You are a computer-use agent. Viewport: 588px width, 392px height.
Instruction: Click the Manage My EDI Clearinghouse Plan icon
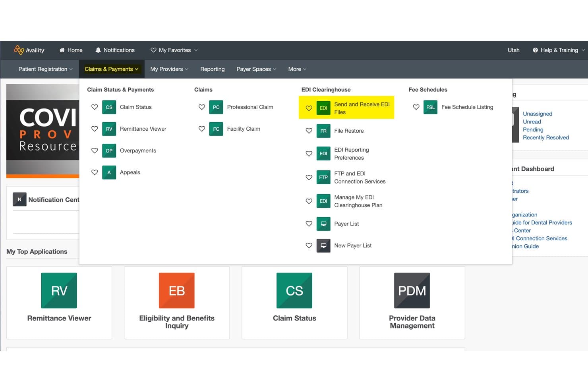(x=323, y=201)
